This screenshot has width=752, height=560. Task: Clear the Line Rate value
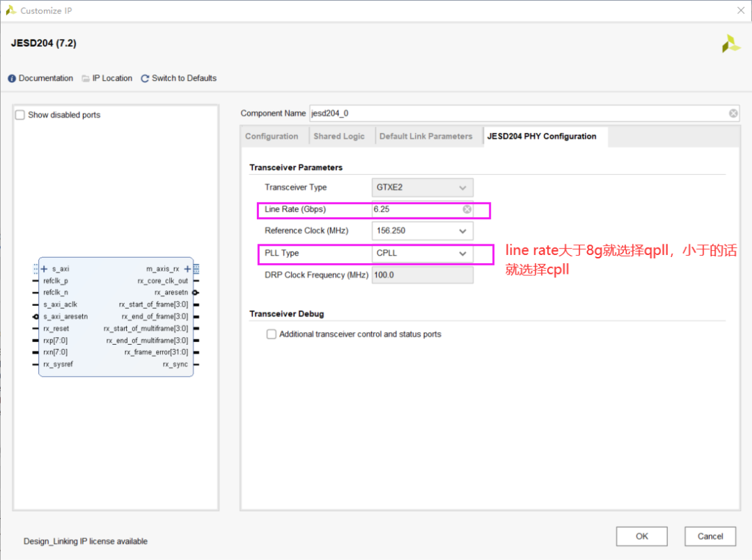point(467,209)
